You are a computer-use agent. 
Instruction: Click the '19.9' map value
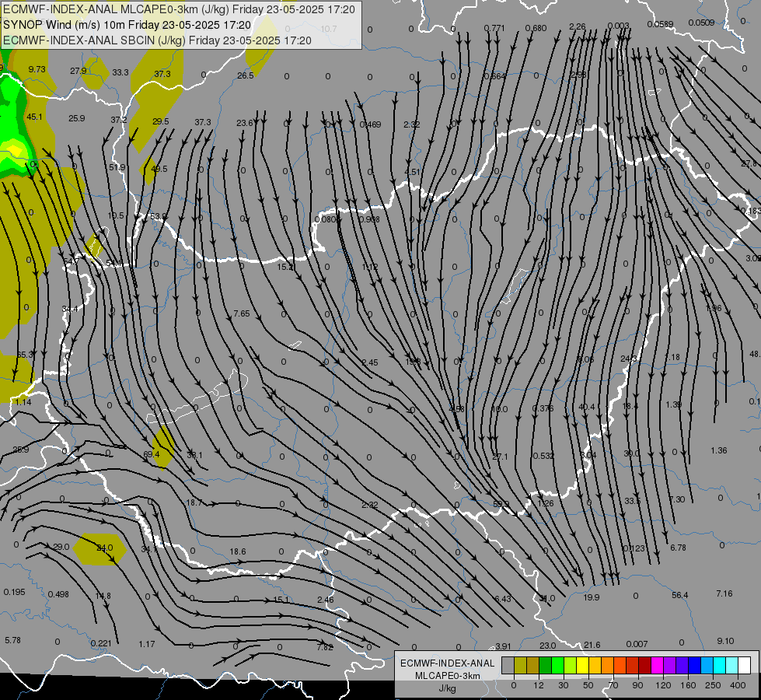[x=591, y=597]
